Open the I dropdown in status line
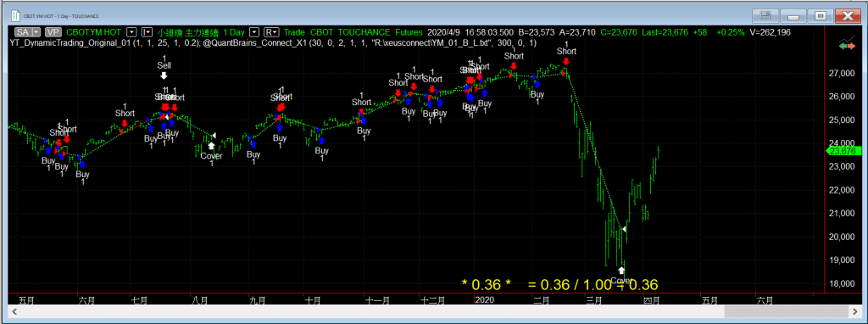Screen dimensions: 868x324 click(x=147, y=32)
